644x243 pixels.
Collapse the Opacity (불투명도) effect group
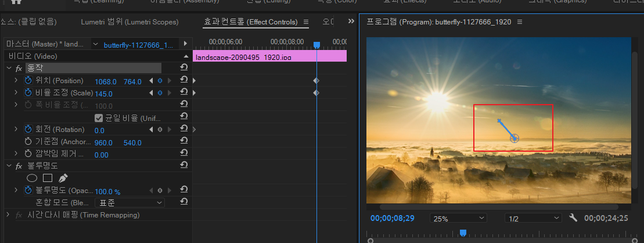[x=9, y=166]
